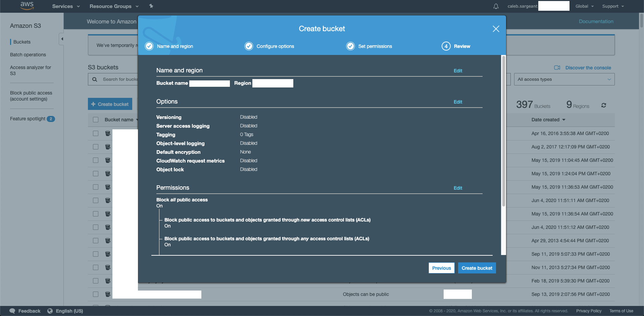Click the AWS logo home icon
The image size is (644, 316).
27,6
